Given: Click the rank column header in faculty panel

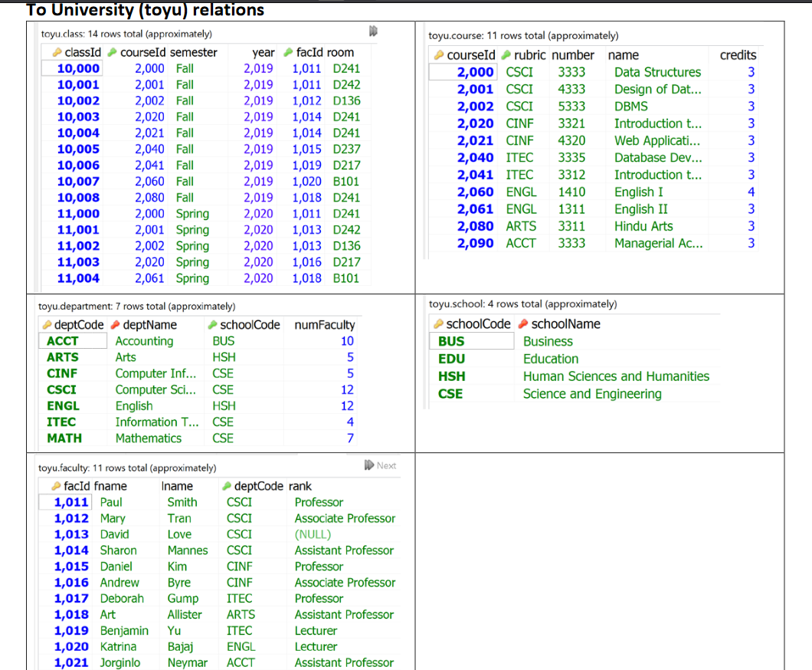Looking at the screenshot, I should pos(298,485).
